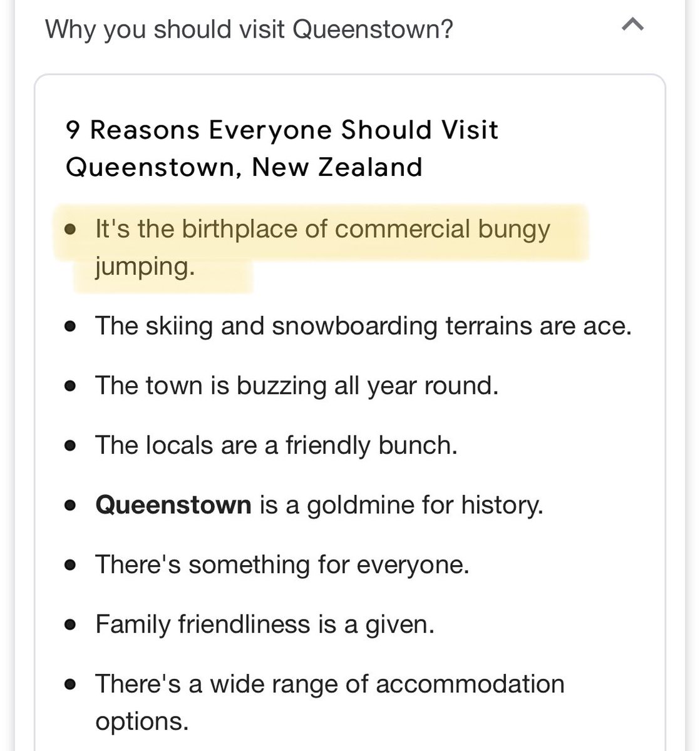Click the bold 'Queenstown' word

pos(173,504)
